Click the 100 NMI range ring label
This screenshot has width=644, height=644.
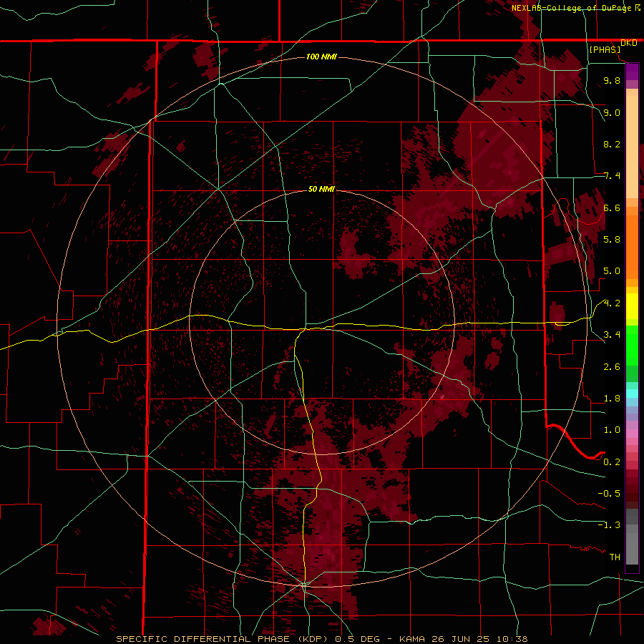(321, 57)
